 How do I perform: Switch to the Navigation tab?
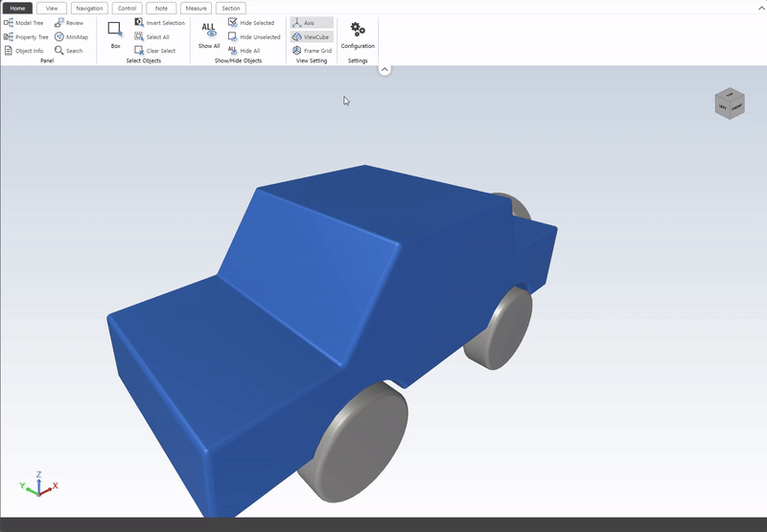89,8
